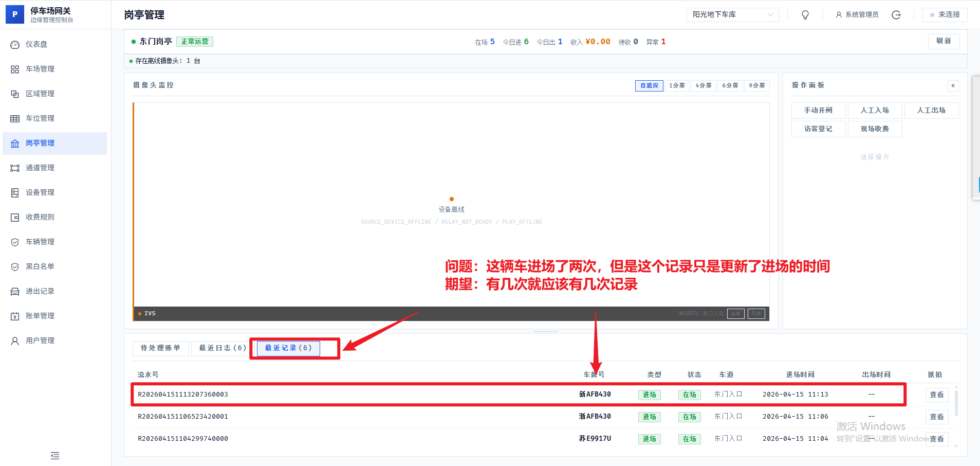The height and width of the screenshot is (466, 980).
Task: Open 用户管理 in the sidebar
Action: pyautogui.click(x=40, y=340)
